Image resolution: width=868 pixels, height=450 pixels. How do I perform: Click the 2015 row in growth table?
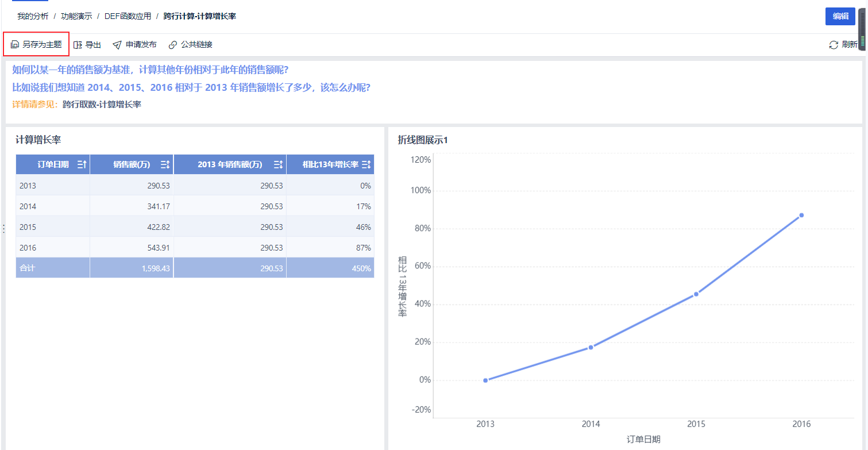(x=195, y=227)
